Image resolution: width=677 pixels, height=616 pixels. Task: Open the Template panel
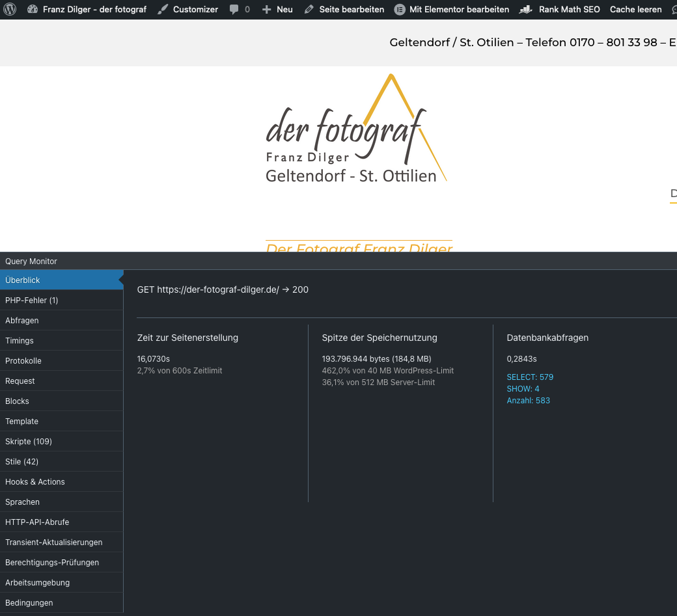61,422
